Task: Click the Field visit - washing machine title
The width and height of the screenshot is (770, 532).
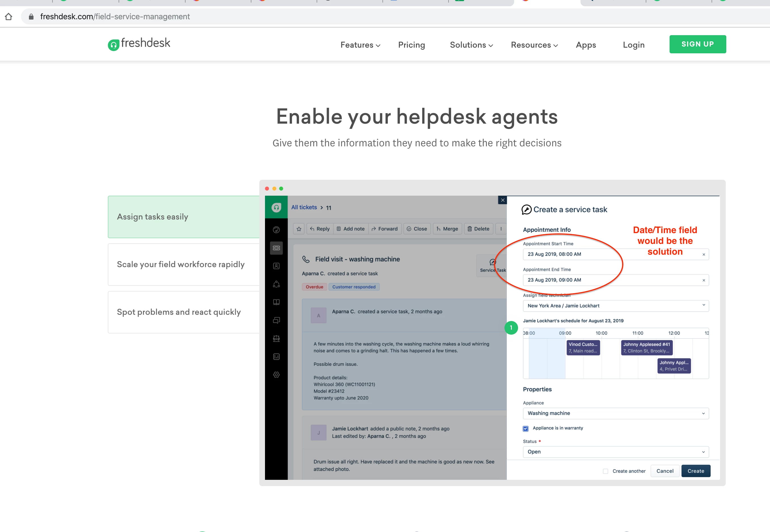Action: [357, 259]
